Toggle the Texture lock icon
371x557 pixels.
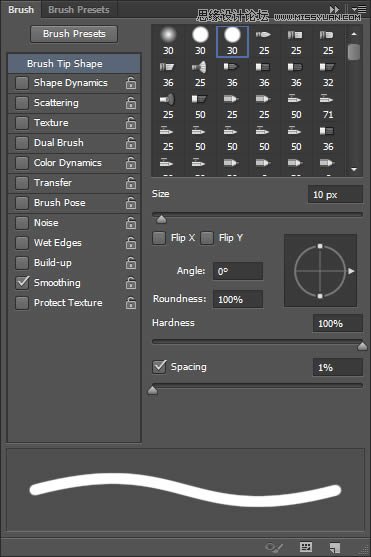coord(131,123)
